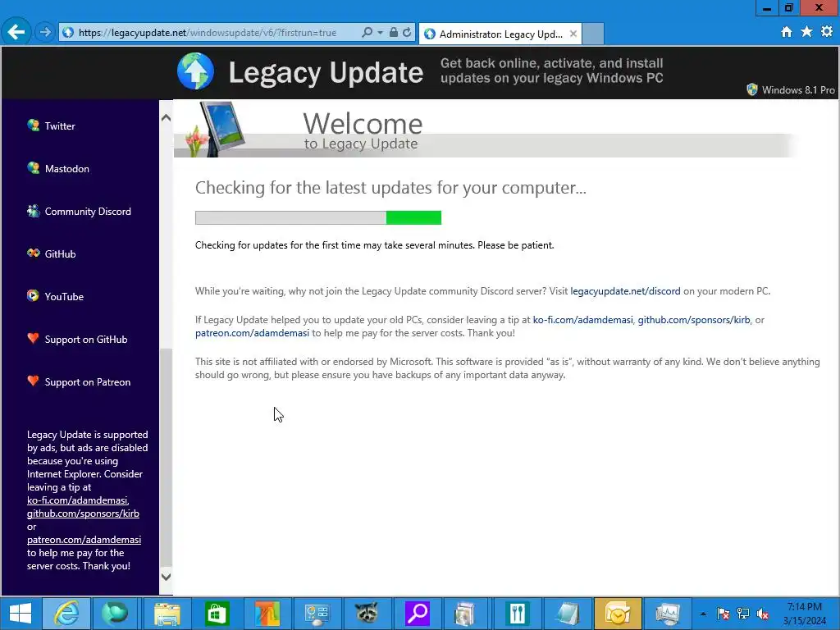Open the purple Search app taskbar icon
This screenshot has height=630, width=840.
click(x=418, y=614)
